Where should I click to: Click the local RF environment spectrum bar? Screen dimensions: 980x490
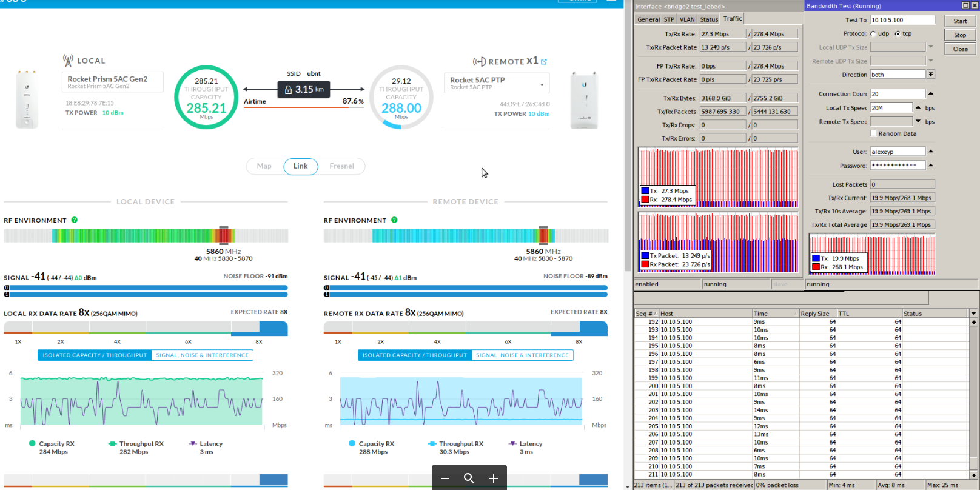coord(146,235)
